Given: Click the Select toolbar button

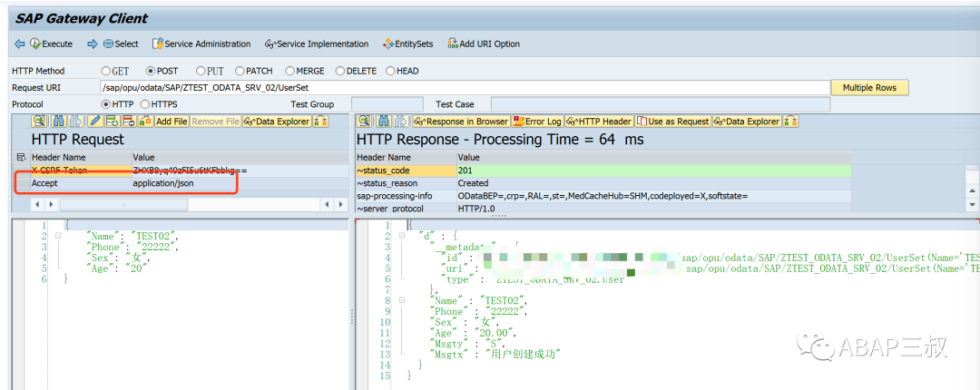Looking at the screenshot, I should pos(121,44).
